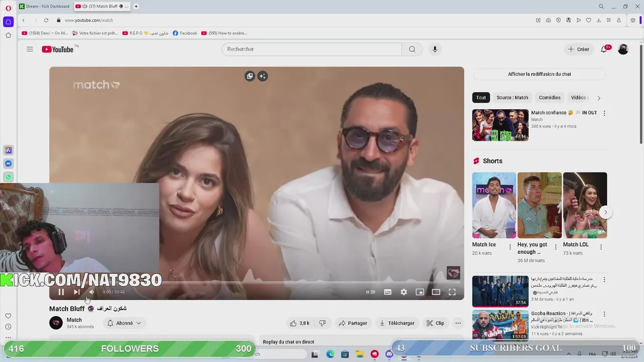
Task: Open Opera ad blocker shield
Action: click(x=558, y=20)
